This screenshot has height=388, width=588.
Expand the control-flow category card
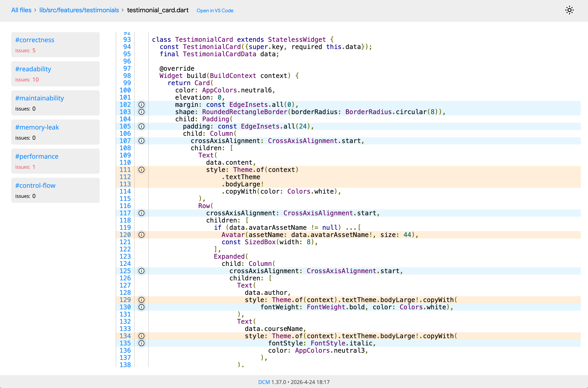pyautogui.click(x=35, y=185)
